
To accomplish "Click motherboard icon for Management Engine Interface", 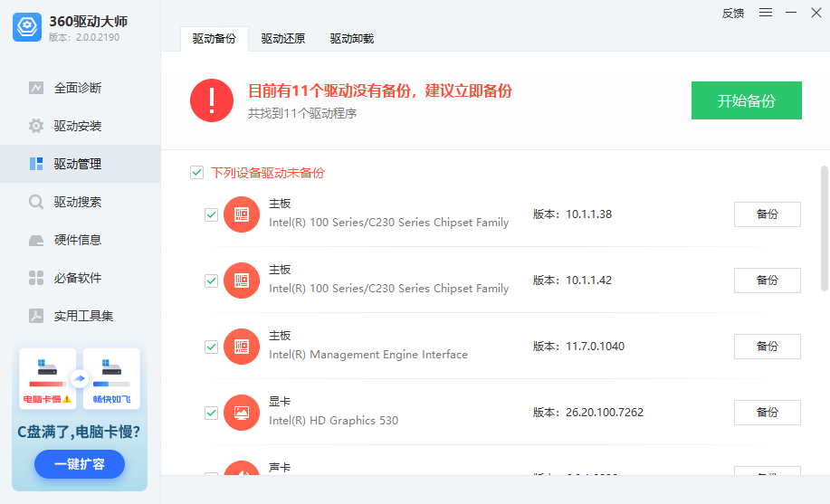I will 242,347.
